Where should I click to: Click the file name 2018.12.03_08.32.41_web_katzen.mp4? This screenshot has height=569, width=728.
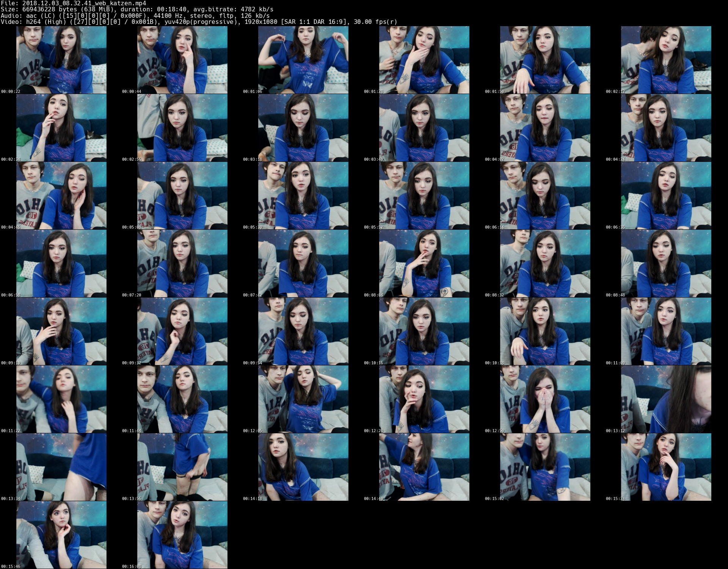click(84, 3)
